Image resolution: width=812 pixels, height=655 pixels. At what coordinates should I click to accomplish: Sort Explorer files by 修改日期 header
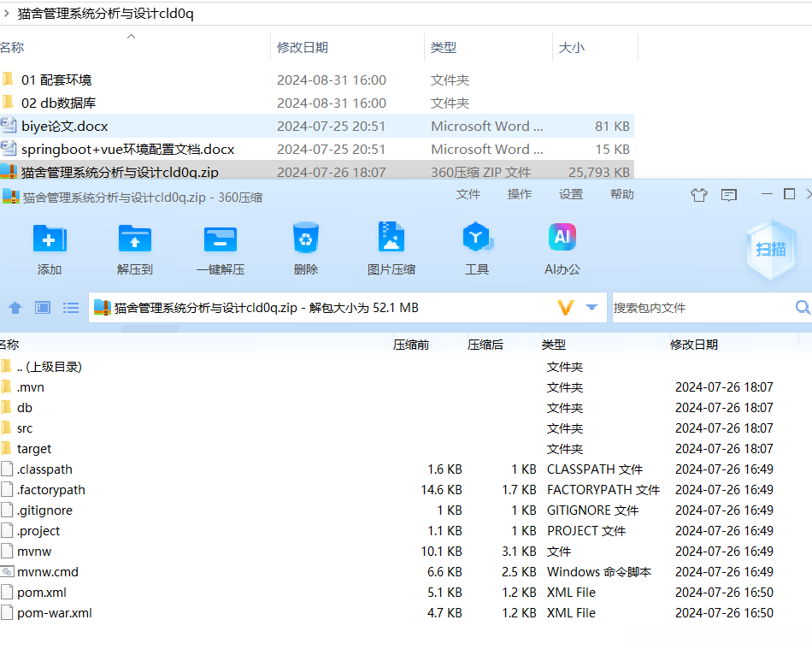click(303, 48)
